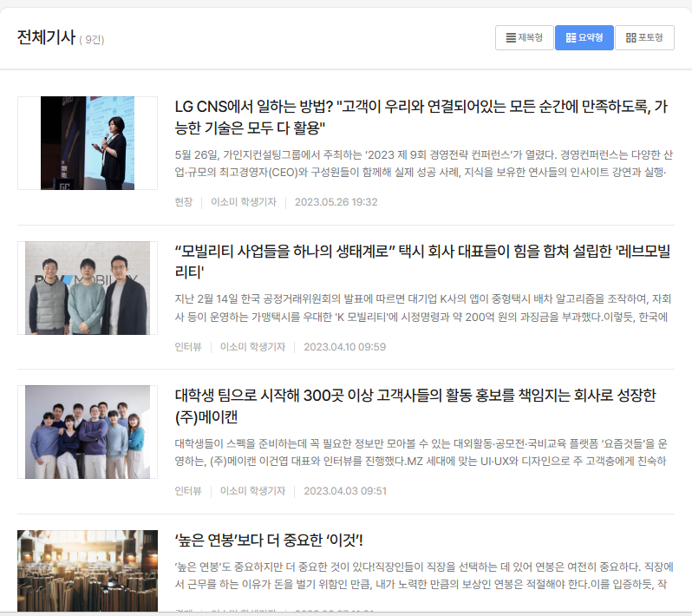Click 인터뷰 label on the 레브모빌리티 article
The image size is (692, 616).
[188, 347]
